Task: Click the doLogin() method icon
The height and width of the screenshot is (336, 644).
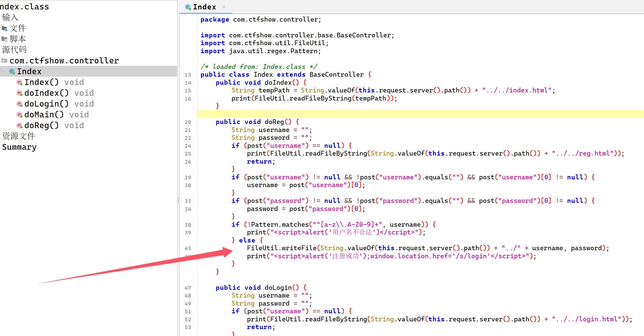Action: pyautogui.click(x=19, y=104)
